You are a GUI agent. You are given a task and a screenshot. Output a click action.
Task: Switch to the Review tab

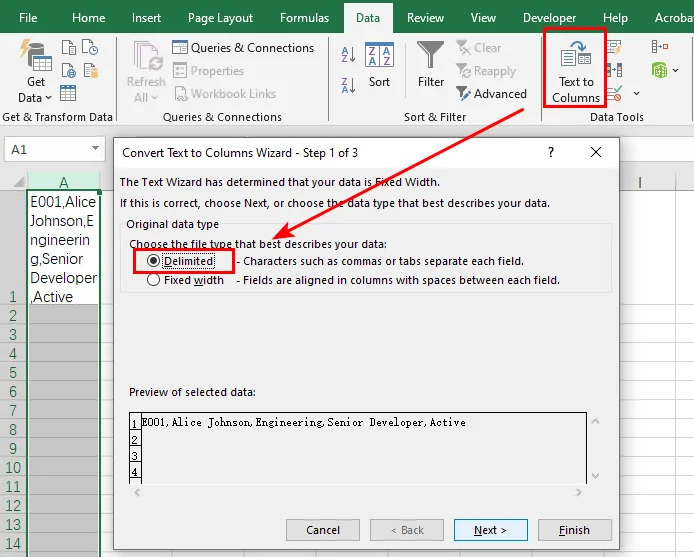click(x=425, y=18)
